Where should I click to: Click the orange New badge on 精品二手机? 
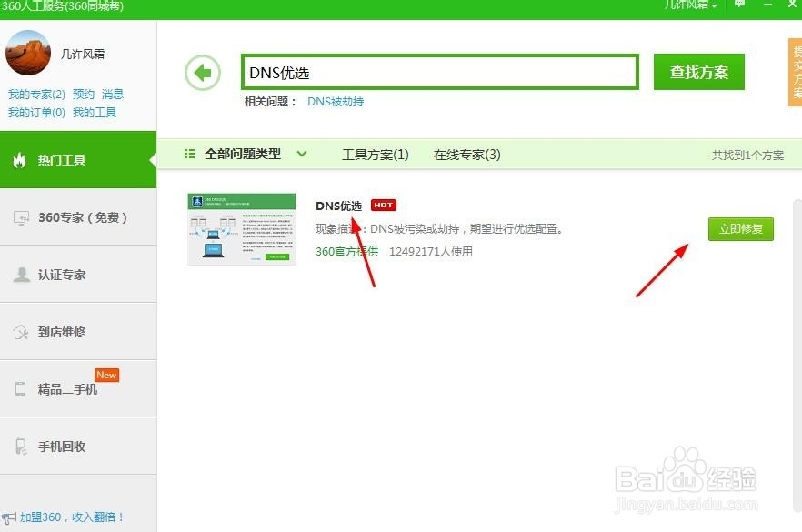pos(106,375)
